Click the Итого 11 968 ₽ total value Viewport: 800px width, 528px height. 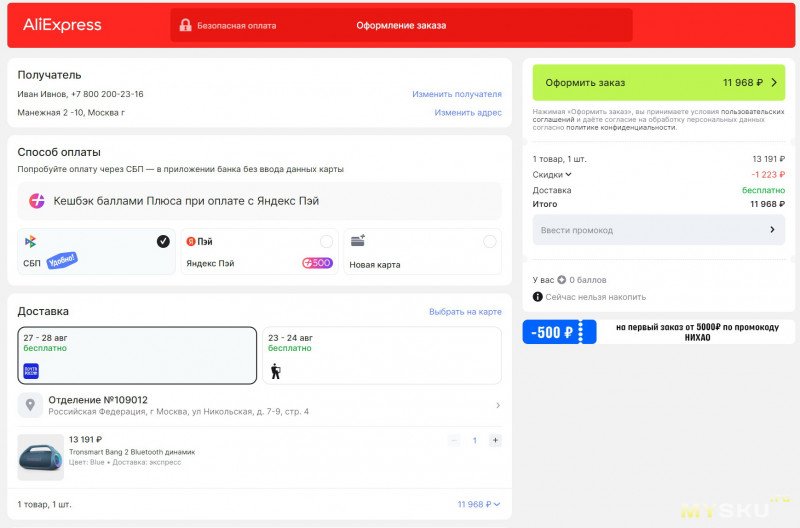pos(767,204)
